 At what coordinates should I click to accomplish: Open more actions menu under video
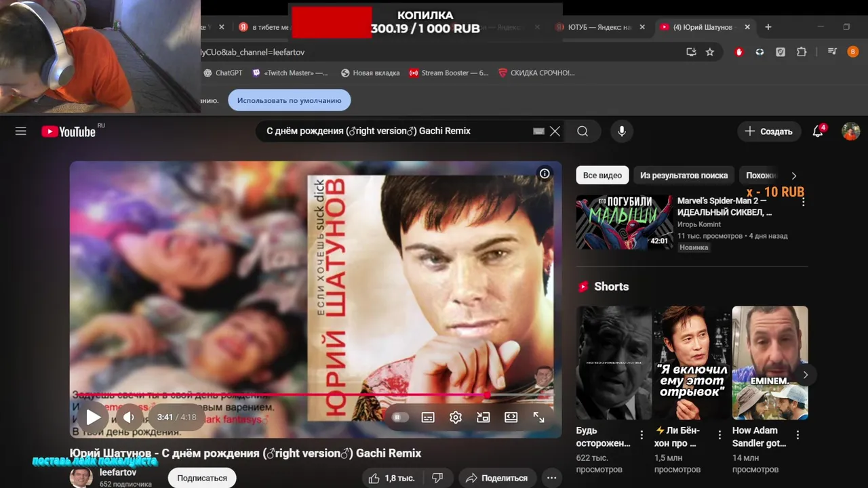[551, 478]
